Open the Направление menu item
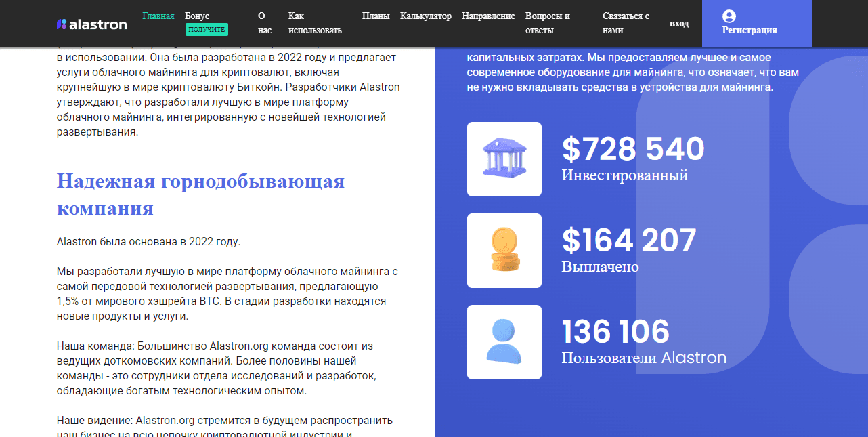The image size is (868, 437). click(488, 15)
